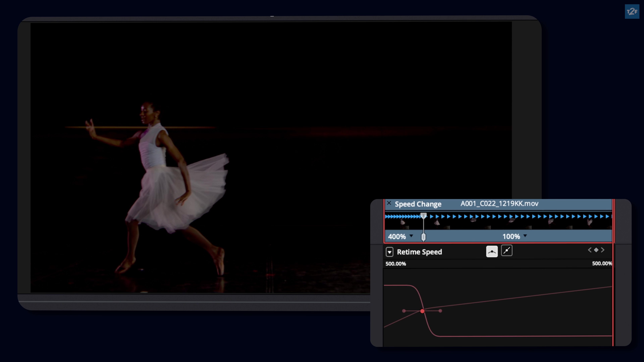The image size is (644, 362).
Task: Toggle the diamond add-keyframe button
Action: pyautogui.click(x=596, y=250)
